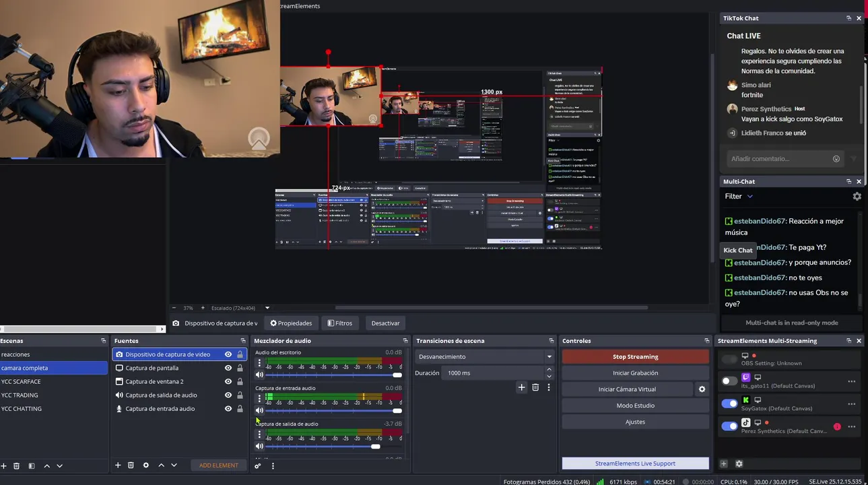868x485 pixels.
Task: Click Iniciar Grabación button
Action: pyautogui.click(x=635, y=373)
